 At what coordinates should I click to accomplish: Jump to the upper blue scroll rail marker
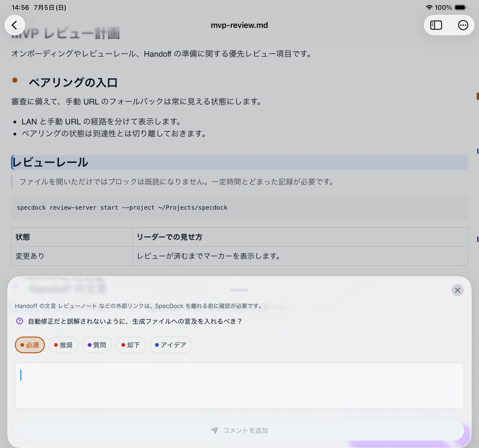478,151
